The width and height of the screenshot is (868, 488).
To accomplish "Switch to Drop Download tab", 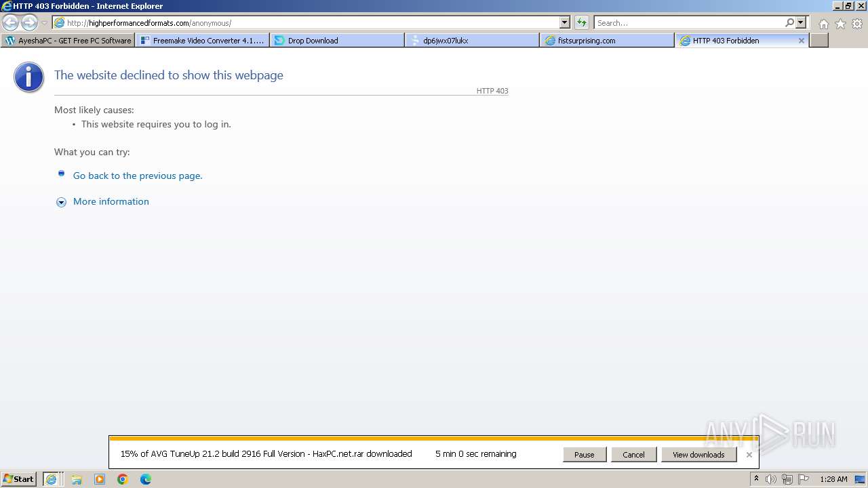I will tap(337, 41).
